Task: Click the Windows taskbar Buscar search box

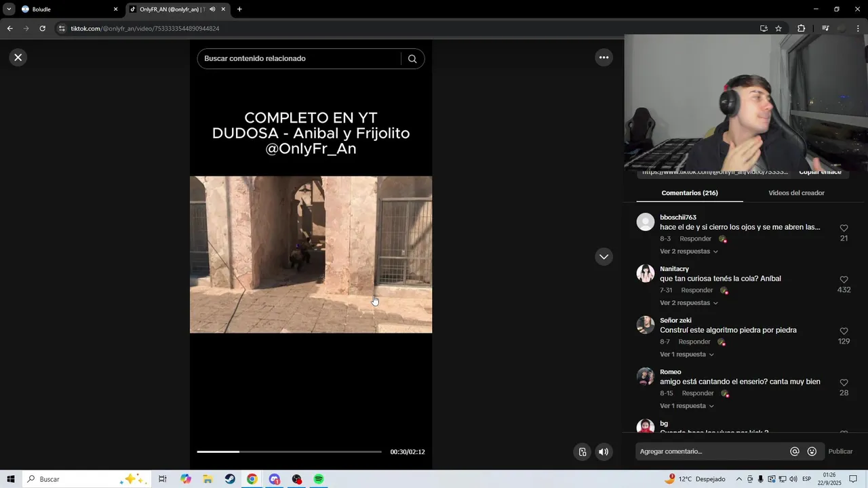Action: (x=86, y=479)
